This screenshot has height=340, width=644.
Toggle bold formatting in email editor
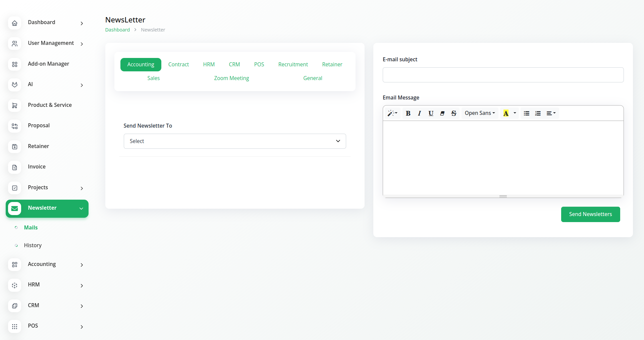point(408,113)
